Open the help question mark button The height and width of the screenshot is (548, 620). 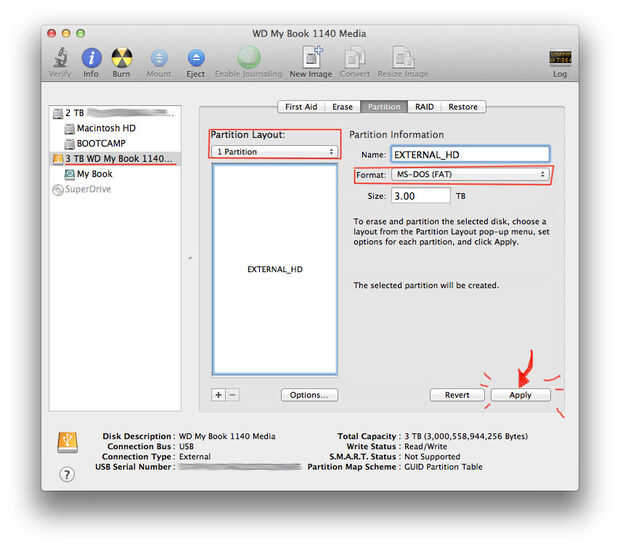(x=67, y=474)
